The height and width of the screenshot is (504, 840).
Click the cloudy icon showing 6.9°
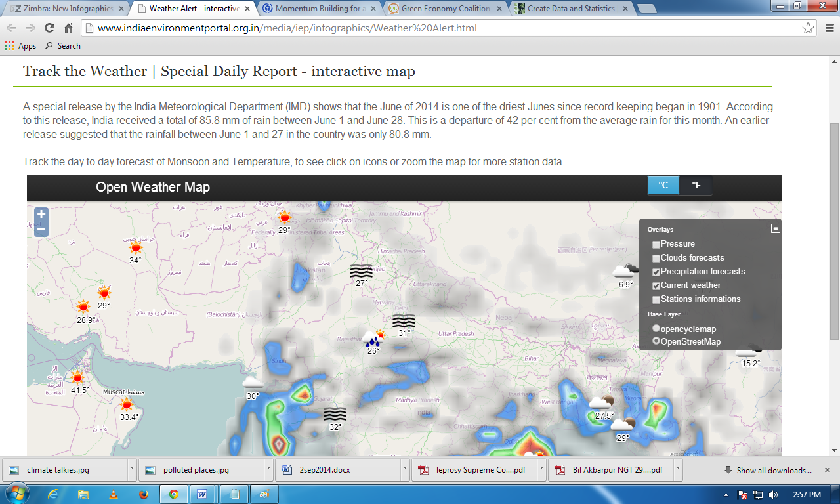pos(626,270)
